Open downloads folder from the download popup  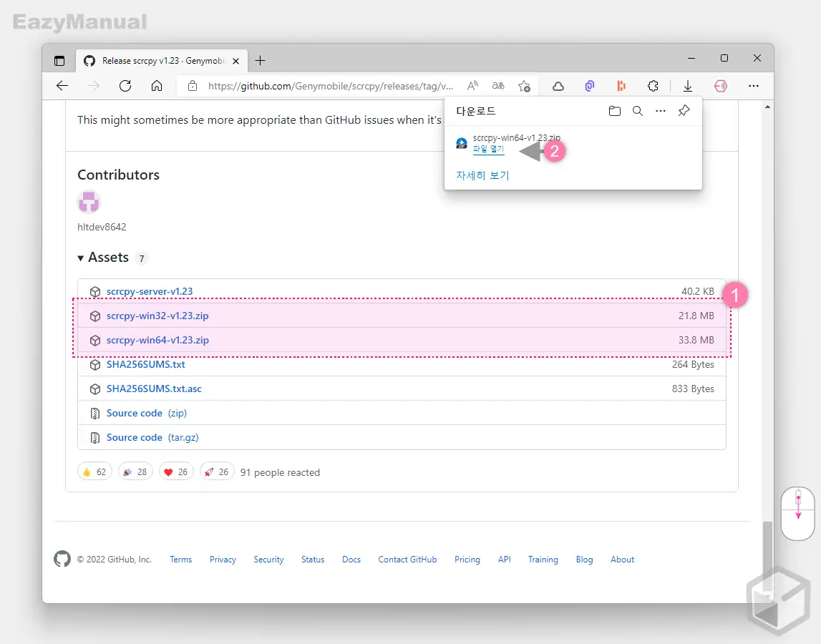click(x=614, y=111)
